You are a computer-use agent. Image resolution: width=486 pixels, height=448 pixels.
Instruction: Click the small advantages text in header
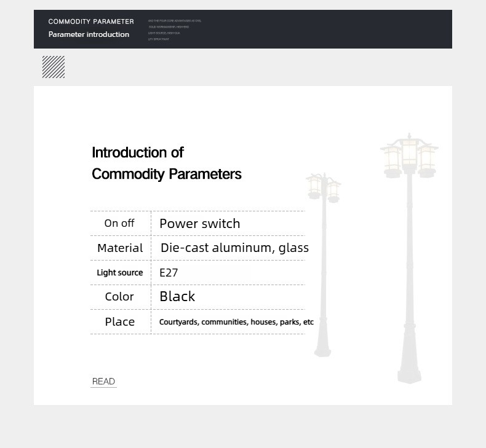(x=175, y=30)
